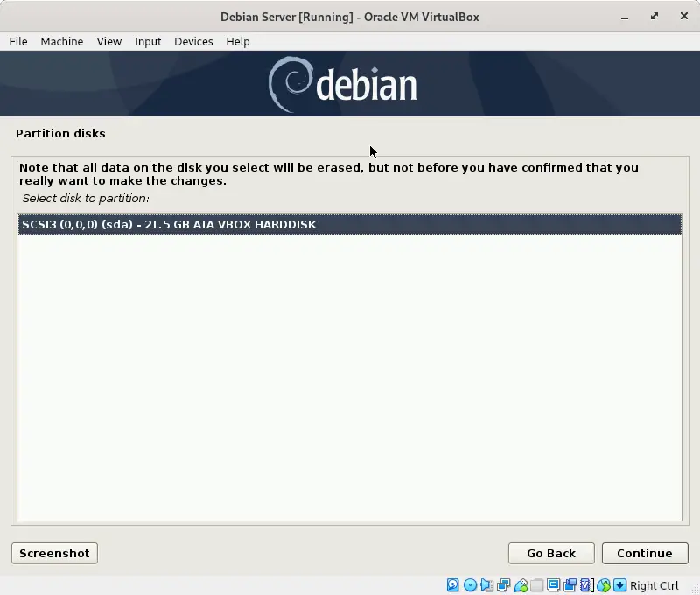This screenshot has width=700, height=595.
Task: Click the optical drive status icon
Action: (470, 585)
